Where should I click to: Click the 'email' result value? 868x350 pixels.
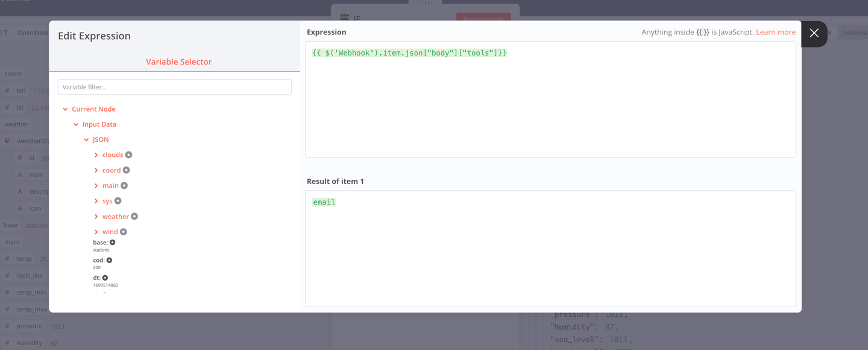[324, 202]
